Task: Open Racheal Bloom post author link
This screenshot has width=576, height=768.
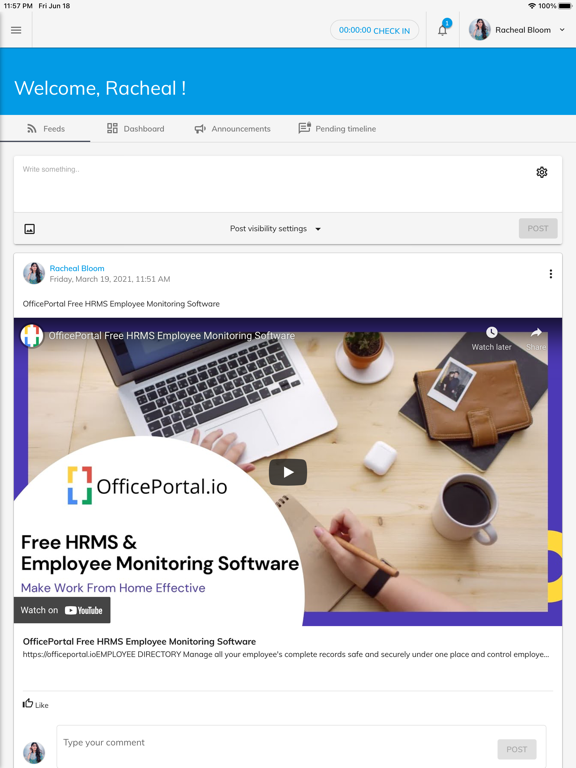Action: point(77,268)
